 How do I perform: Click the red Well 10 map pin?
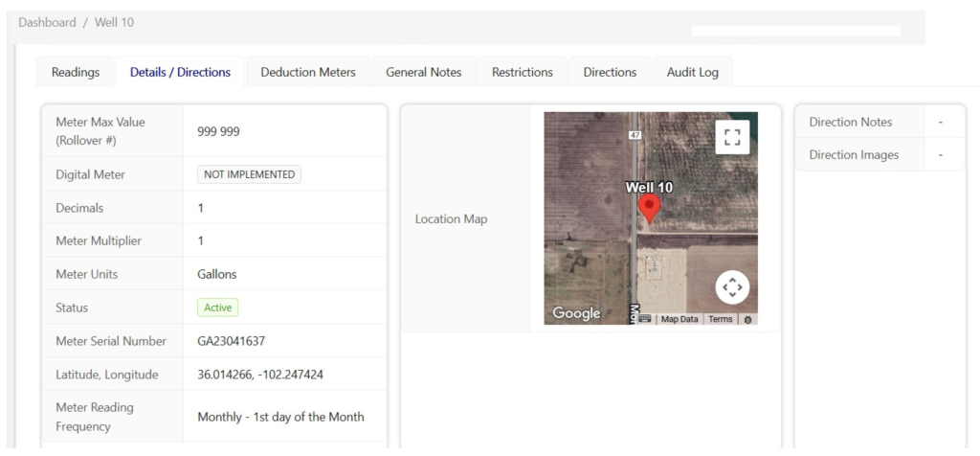pyautogui.click(x=649, y=208)
